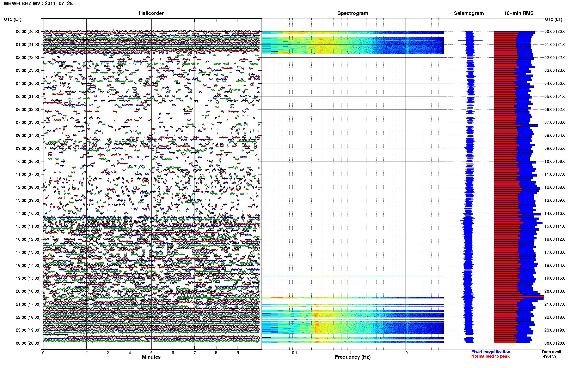Select the 10-min RMS panel heading
Viewport: 588px width, 368px height.
519,13
